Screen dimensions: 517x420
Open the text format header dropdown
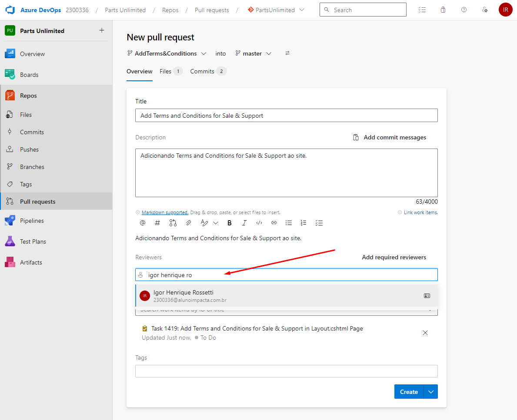(x=216, y=223)
